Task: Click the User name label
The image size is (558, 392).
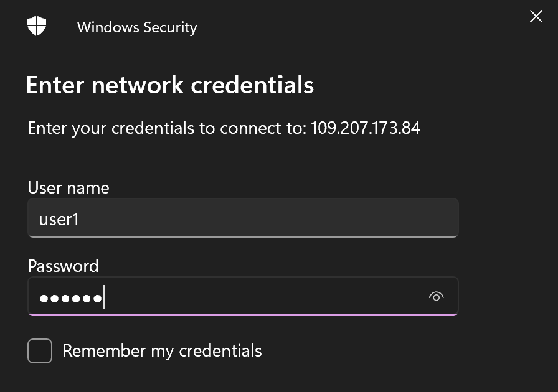Action: click(69, 187)
